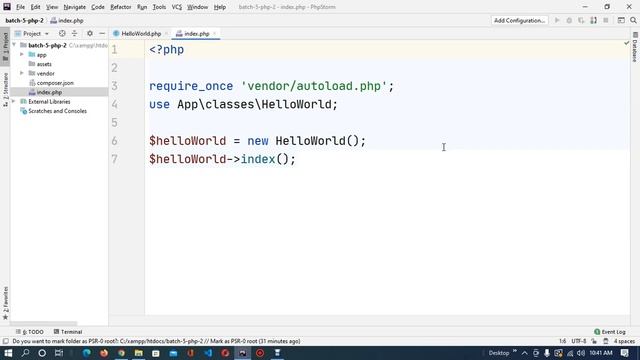Click the 4 spaces indent selector

(624, 341)
